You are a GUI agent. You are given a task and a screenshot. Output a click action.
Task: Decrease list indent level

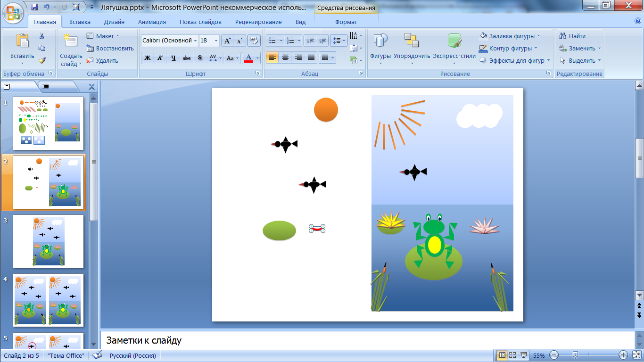point(310,41)
